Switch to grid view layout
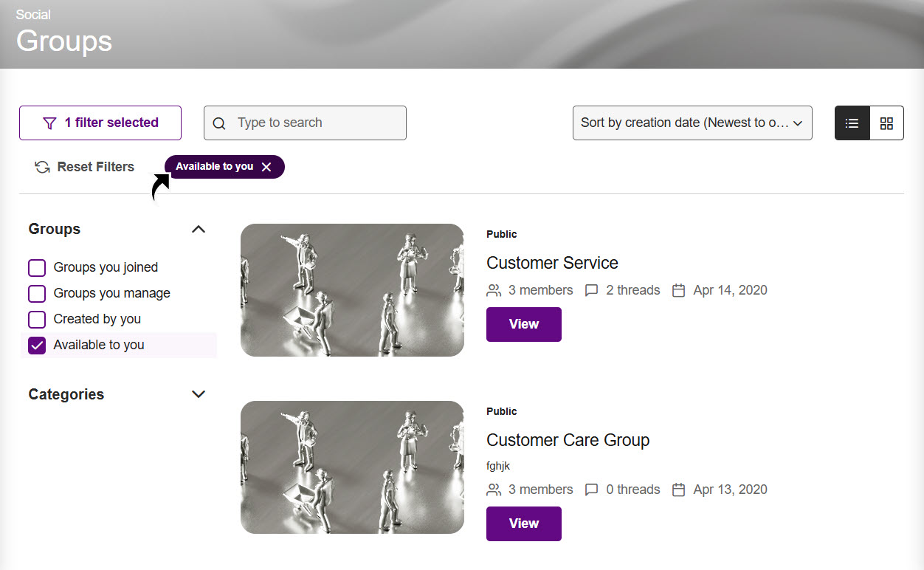 point(886,123)
